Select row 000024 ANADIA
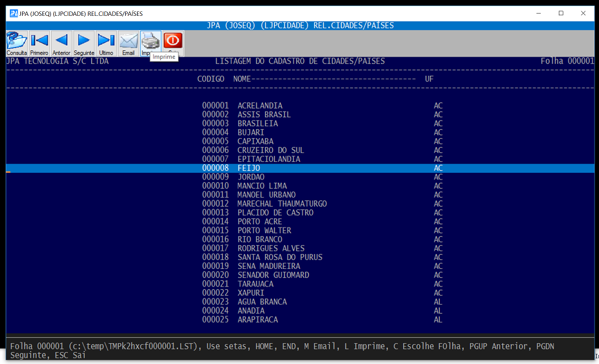The width and height of the screenshot is (599, 364). [x=300, y=311]
